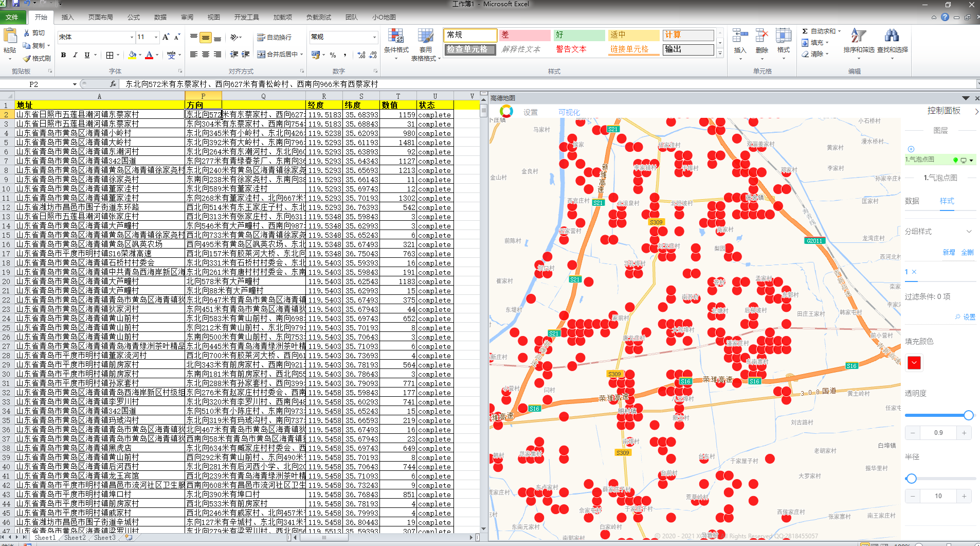Open the borders dropdown arrow
Screen dimensions: 980x546
118,55
